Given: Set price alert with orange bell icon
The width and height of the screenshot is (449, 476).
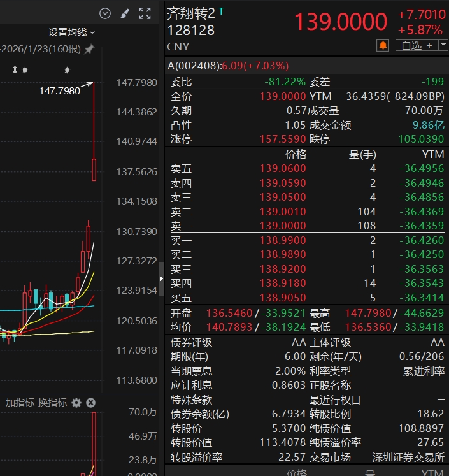Looking at the screenshot, I should (383, 45).
